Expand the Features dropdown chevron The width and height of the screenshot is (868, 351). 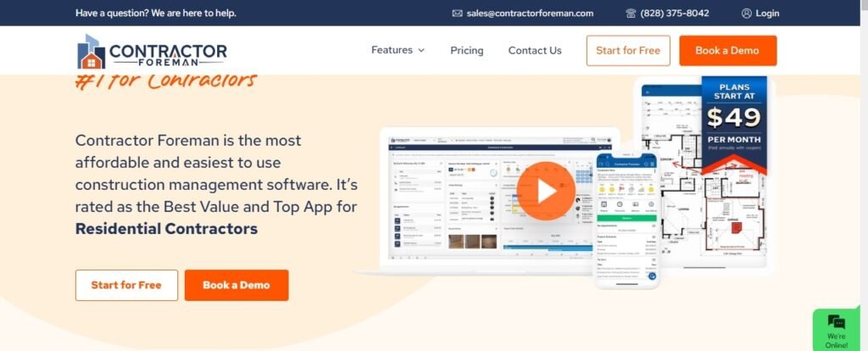point(421,50)
